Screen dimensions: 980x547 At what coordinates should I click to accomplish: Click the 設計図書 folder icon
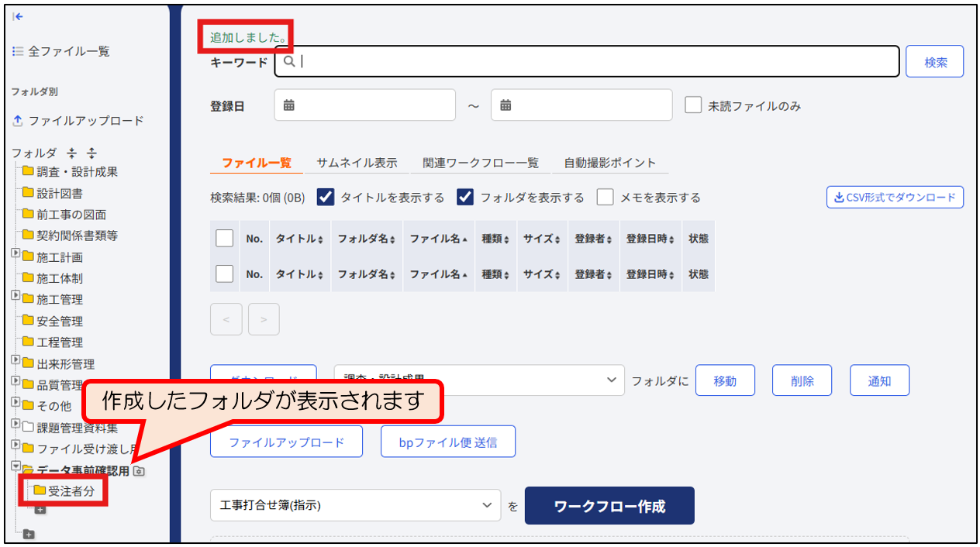coord(28,193)
